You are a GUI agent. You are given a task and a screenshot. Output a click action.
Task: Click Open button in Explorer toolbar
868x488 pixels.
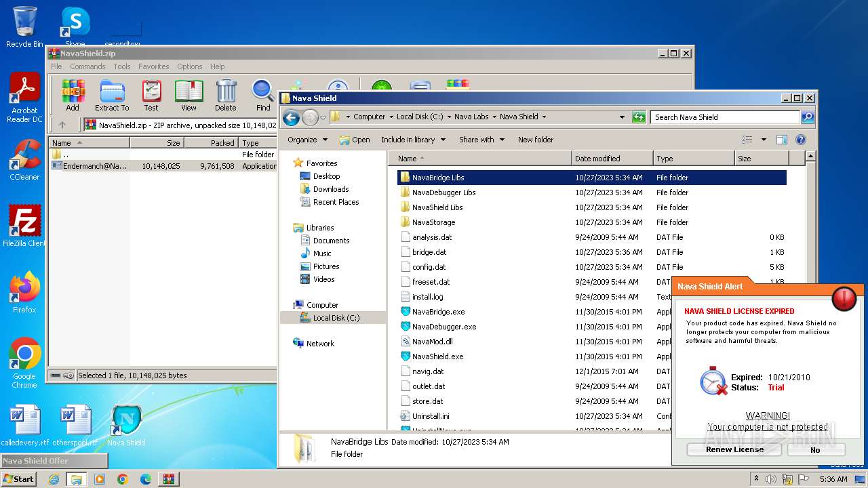pyautogui.click(x=355, y=140)
